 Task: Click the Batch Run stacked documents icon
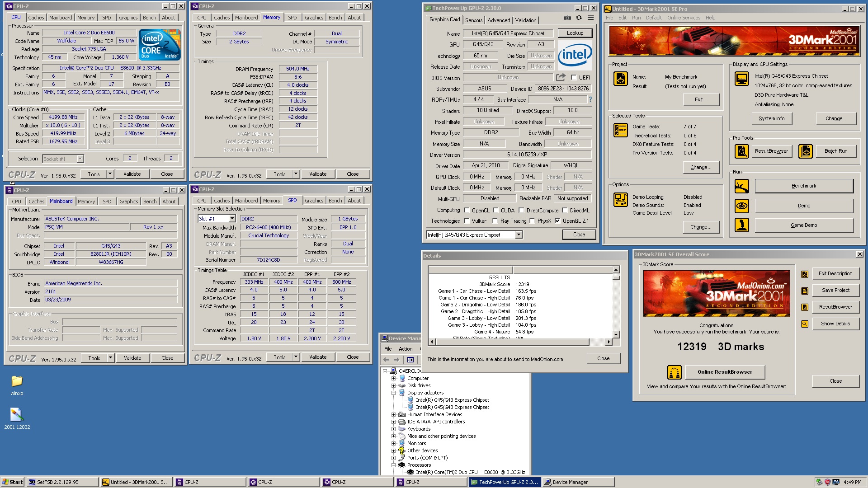pos(805,151)
